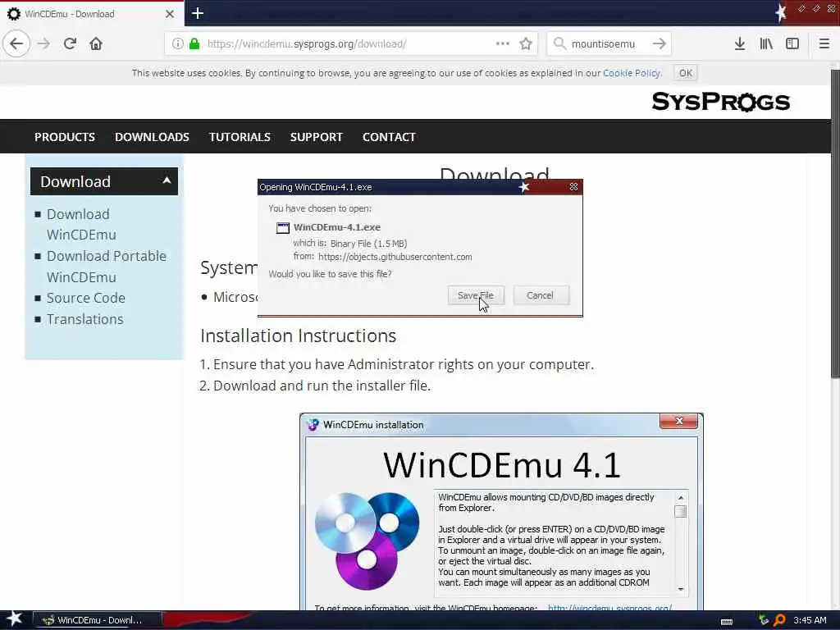Viewport: 840px width, 630px height.
Task: Open the DOWNLOADS menu item
Action: [152, 137]
